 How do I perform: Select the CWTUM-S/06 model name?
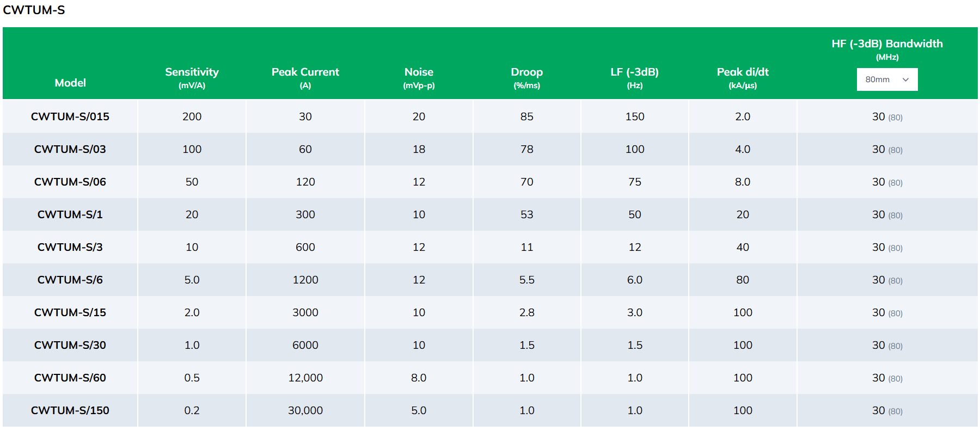pos(70,182)
